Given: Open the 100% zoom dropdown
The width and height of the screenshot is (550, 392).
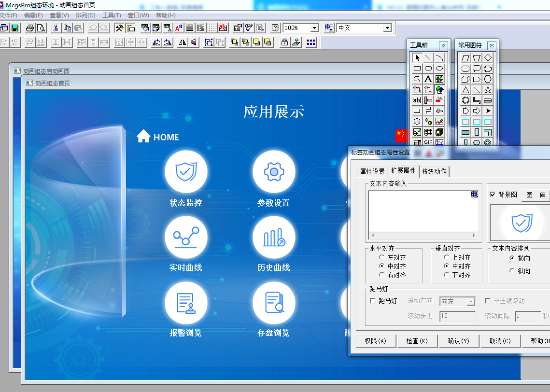Looking at the screenshot, I should pos(314,28).
